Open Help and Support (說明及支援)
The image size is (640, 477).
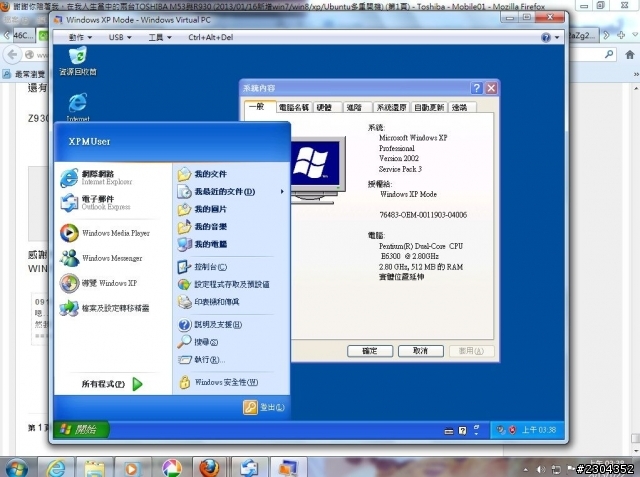(210, 325)
